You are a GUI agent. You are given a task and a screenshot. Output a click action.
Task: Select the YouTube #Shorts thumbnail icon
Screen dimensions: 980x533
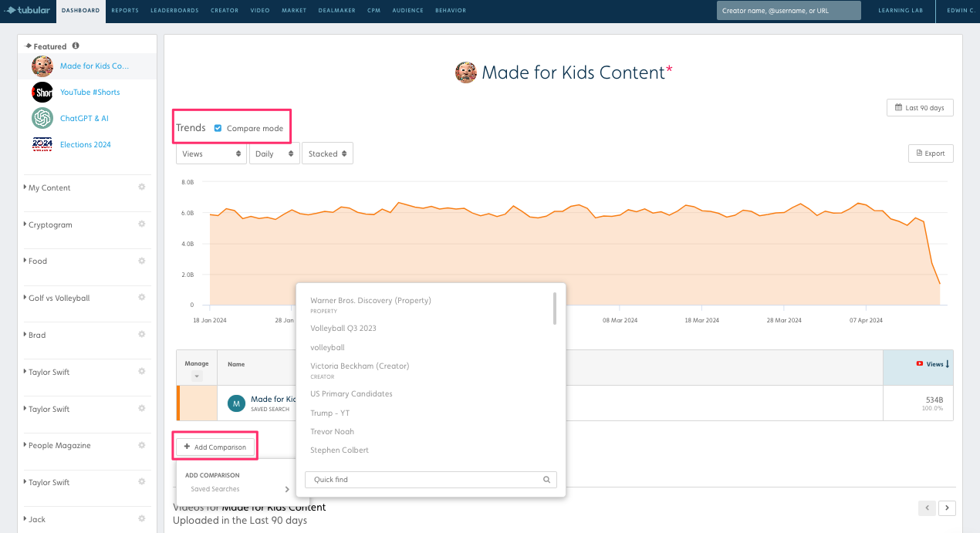[42, 93]
